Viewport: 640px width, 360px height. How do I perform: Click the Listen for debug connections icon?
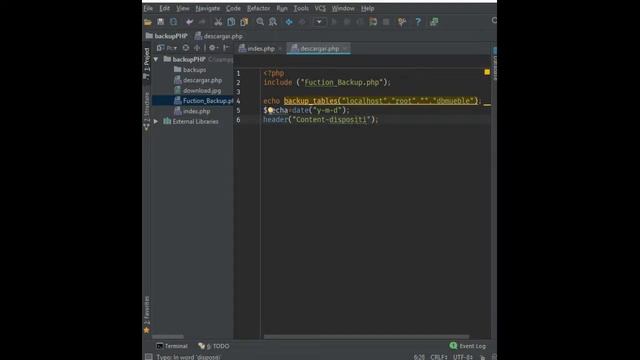pyautogui.click(x=373, y=22)
